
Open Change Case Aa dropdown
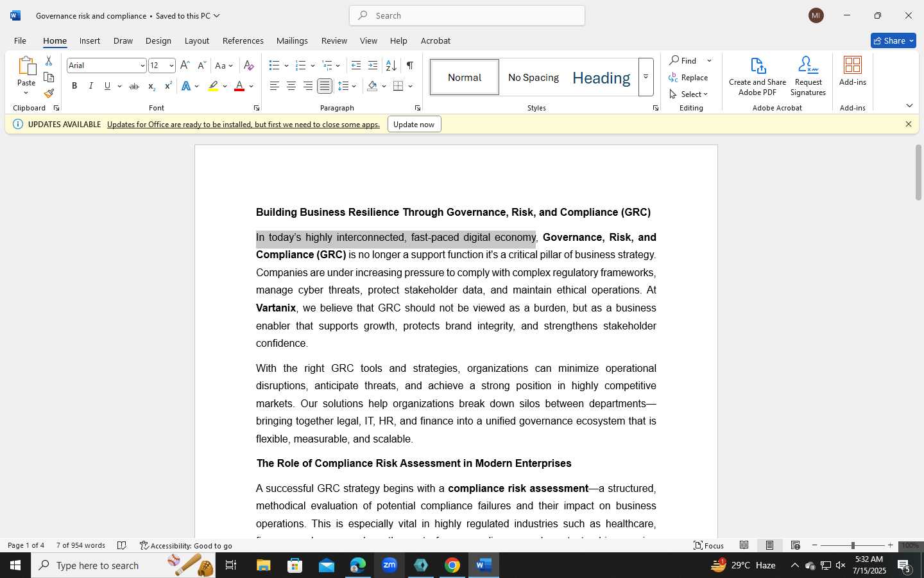click(224, 66)
